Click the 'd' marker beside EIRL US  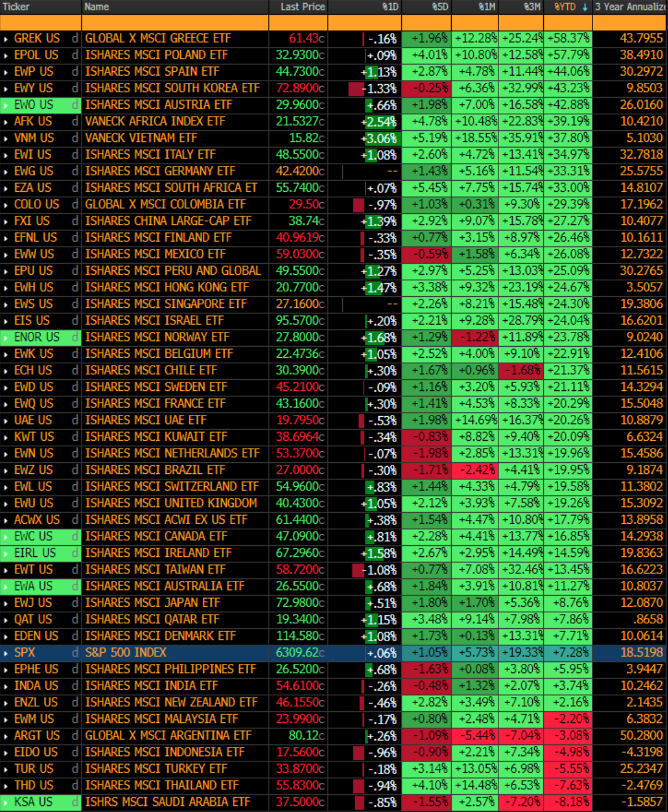[x=75, y=553]
